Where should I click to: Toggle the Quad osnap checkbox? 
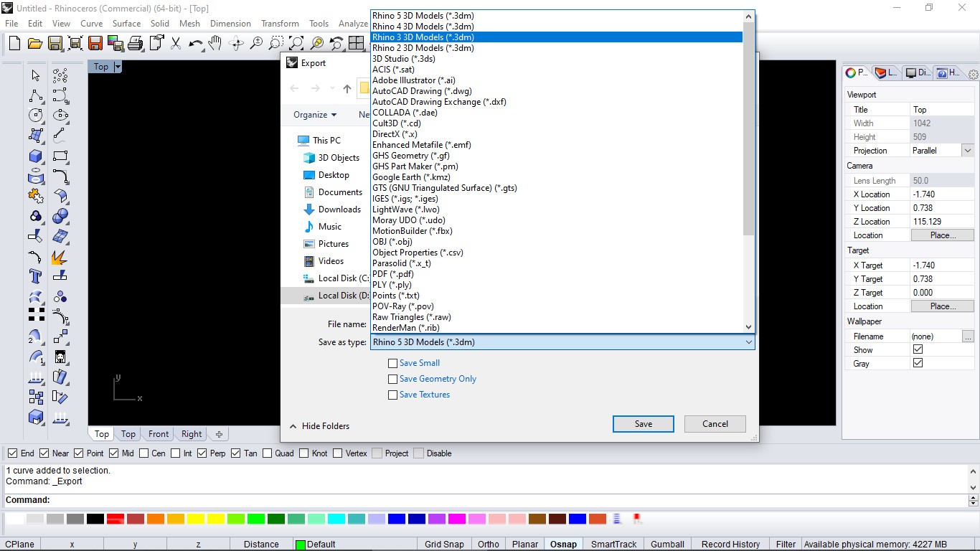pyautogui.click(x=268, y=453)
